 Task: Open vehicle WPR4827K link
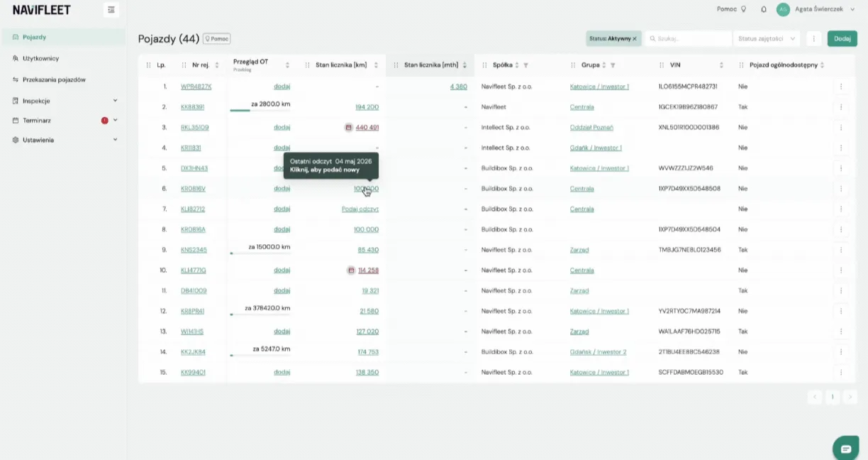(x=196, y=87)
